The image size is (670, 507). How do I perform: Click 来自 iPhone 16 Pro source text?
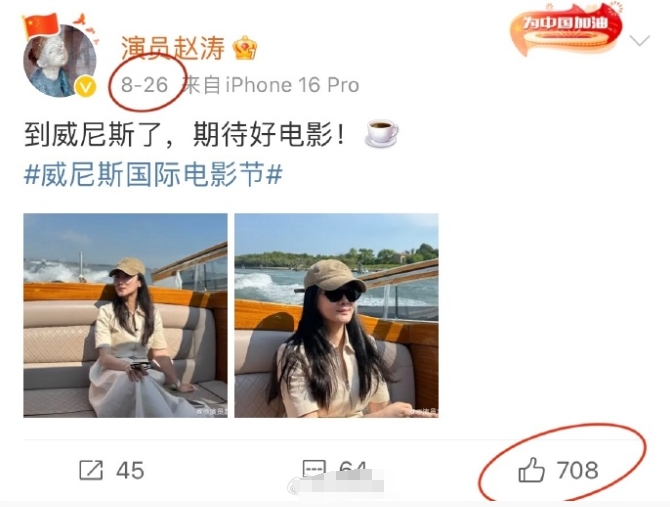pos(270,85)
